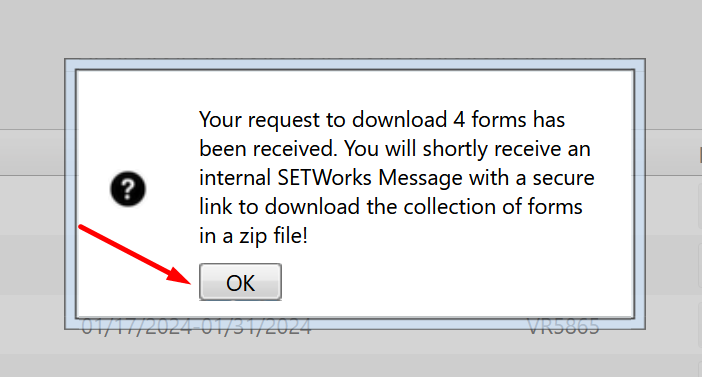Click the VR5865 entry behind the dialog
Image resolution: width=702 pixels, height=377 pixels.
point(563,326)
